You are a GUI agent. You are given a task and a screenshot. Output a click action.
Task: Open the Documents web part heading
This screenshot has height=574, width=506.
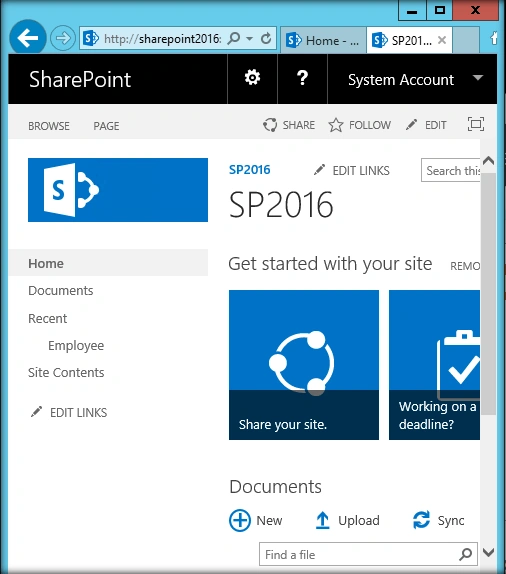point(275,487)
